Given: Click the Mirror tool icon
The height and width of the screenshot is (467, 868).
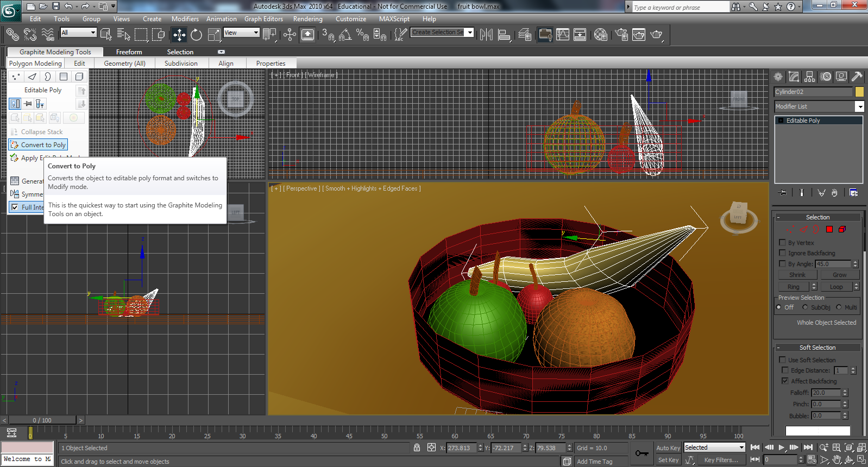Looking at the screenshot, I should tap(486, 35).
